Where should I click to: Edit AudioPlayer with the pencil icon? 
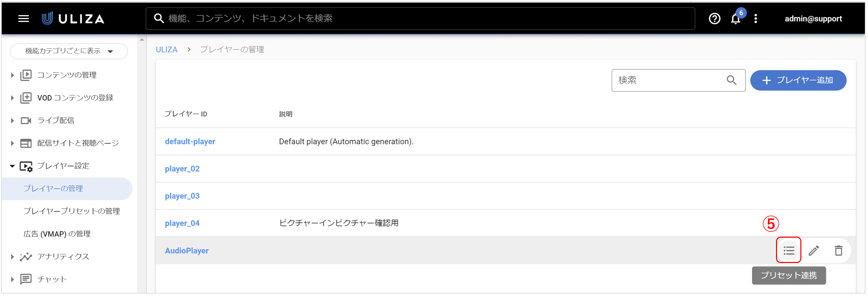pyautogui.click(x=814, y=251)
